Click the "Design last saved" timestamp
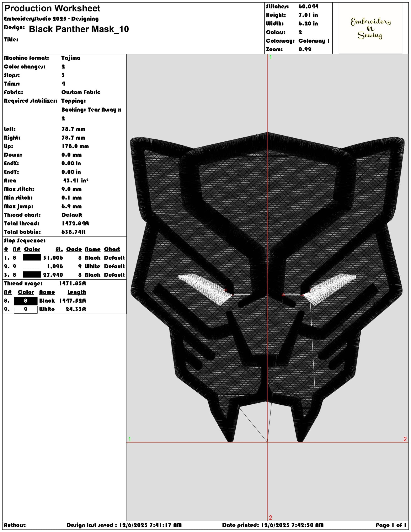Viewport: 411px width, 532px height. pyautogui.click(x=124, y=525)
